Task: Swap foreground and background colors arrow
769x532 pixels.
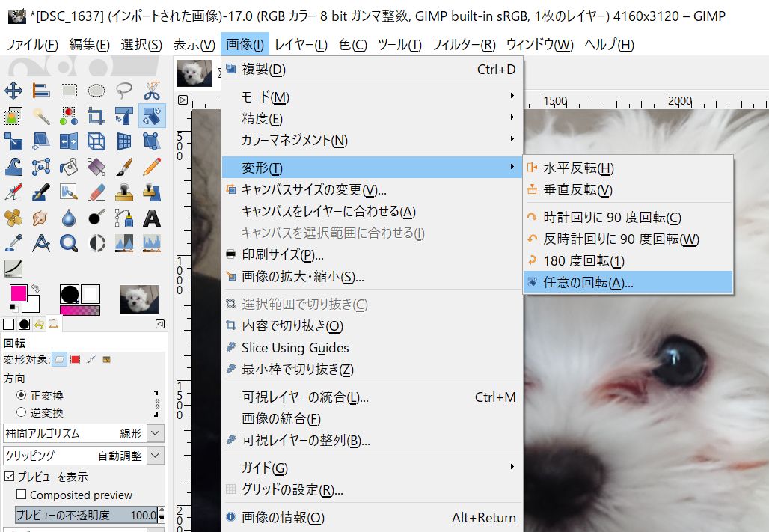Action: 35,288
